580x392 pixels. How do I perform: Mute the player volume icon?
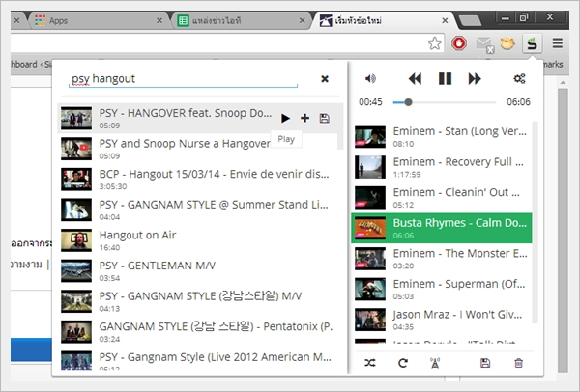tap(370, 78)
